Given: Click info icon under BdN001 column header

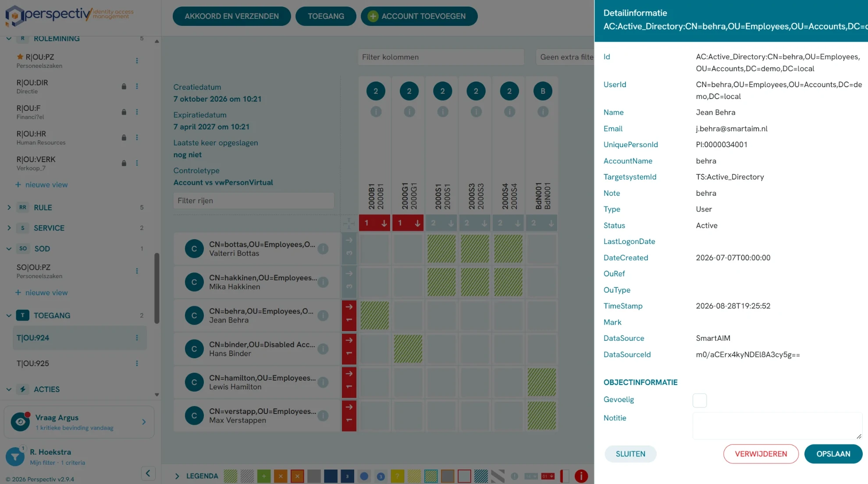Looking at the screenshot, I should coord(543,112).
